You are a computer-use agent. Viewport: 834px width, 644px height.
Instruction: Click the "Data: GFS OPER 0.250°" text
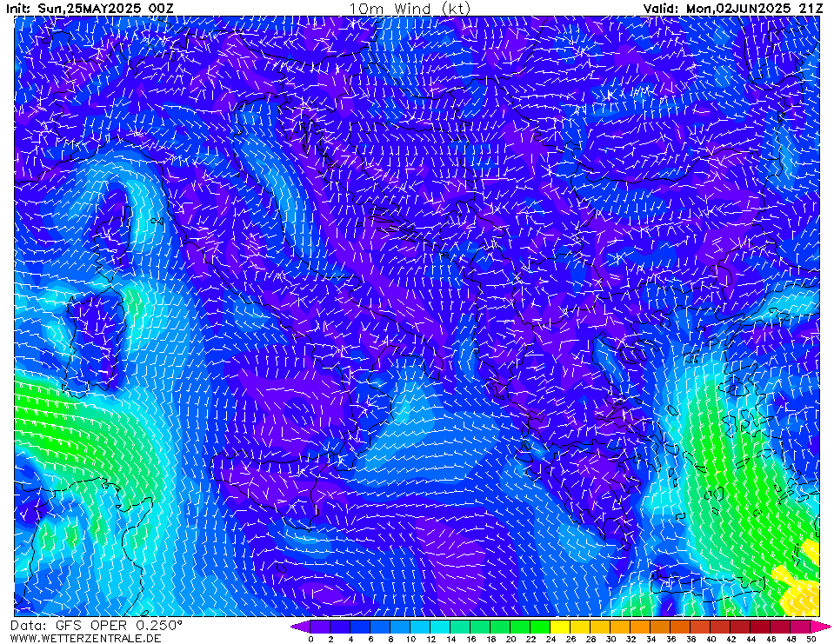pyautogui.click(x=97, y=625)
